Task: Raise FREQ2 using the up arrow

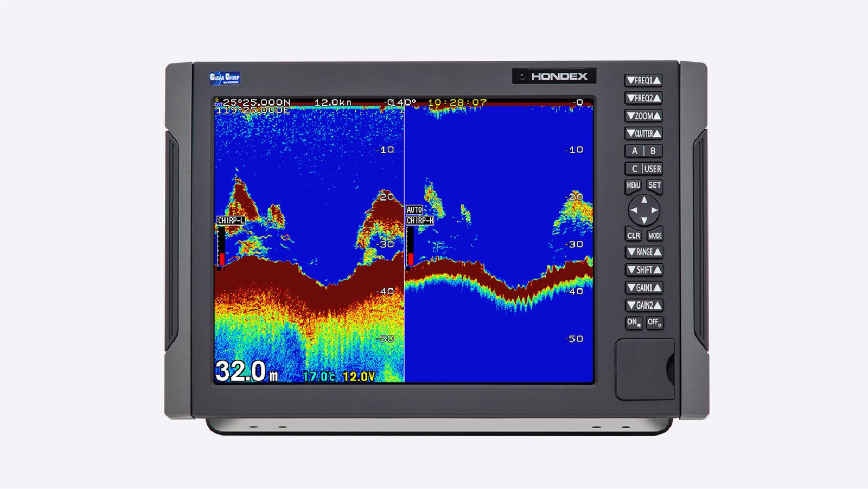Action: (657, 98)
